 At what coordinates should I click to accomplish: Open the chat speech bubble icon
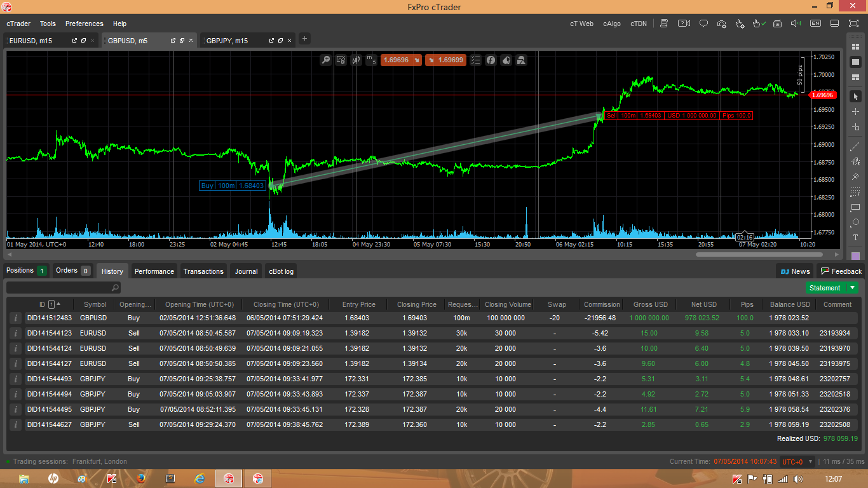pos(703,24)
